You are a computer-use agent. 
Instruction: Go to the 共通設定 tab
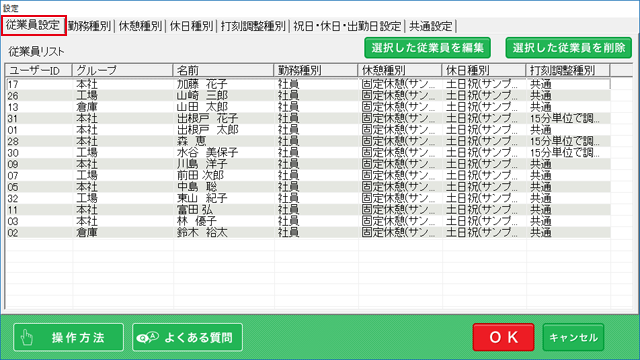[x=431, y=26]
